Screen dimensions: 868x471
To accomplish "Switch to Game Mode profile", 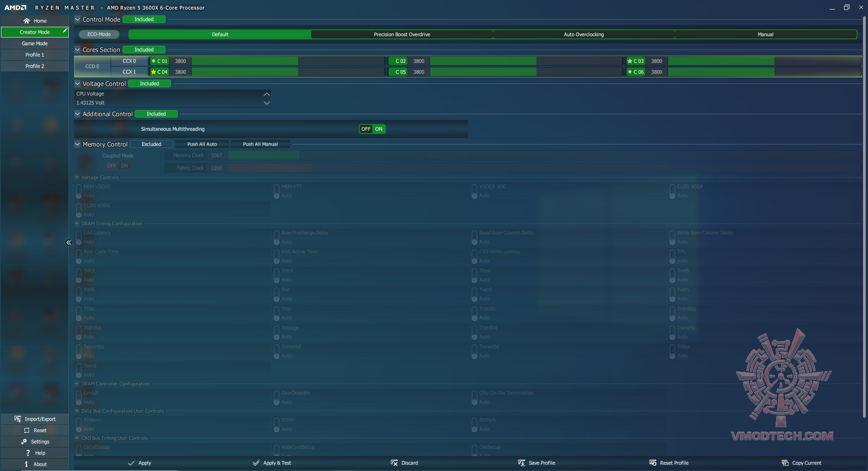I will click(x=35, y=43).
